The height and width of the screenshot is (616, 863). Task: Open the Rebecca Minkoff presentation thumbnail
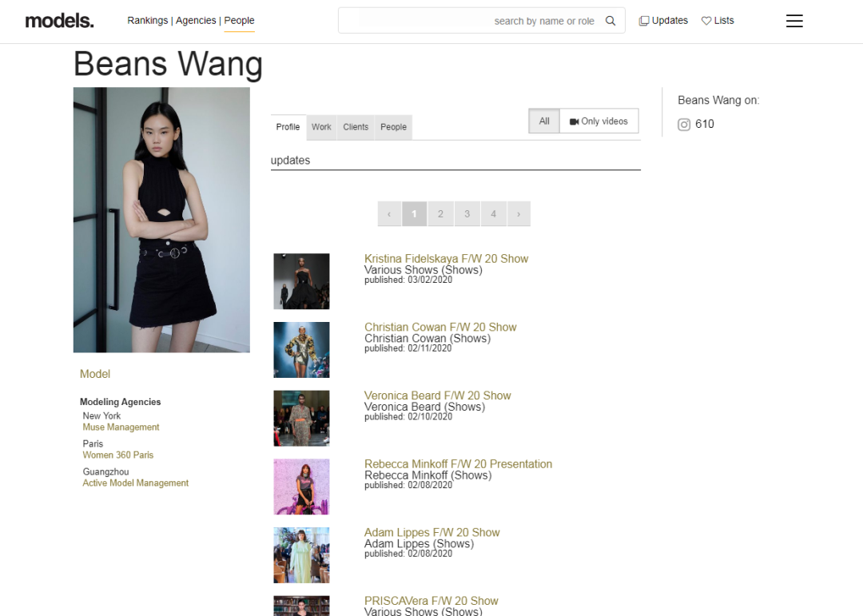tap(301, 487)
